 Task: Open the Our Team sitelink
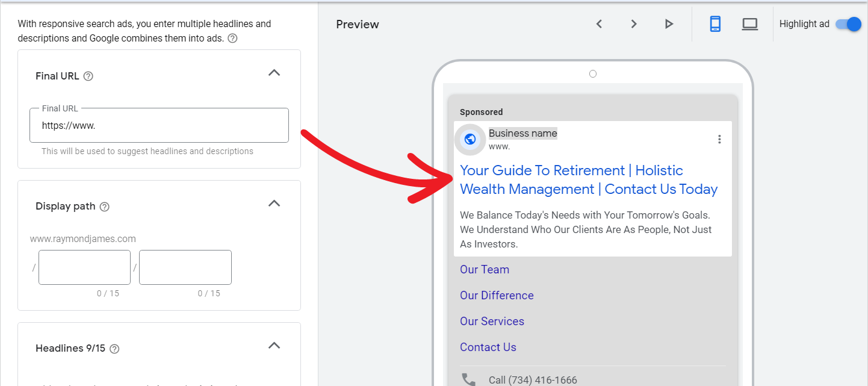pos(485,270)
